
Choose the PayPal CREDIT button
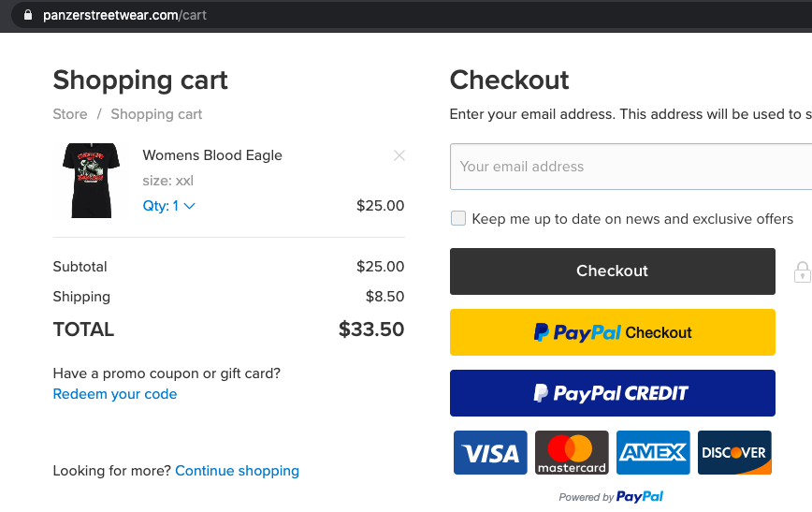[613, 393]
